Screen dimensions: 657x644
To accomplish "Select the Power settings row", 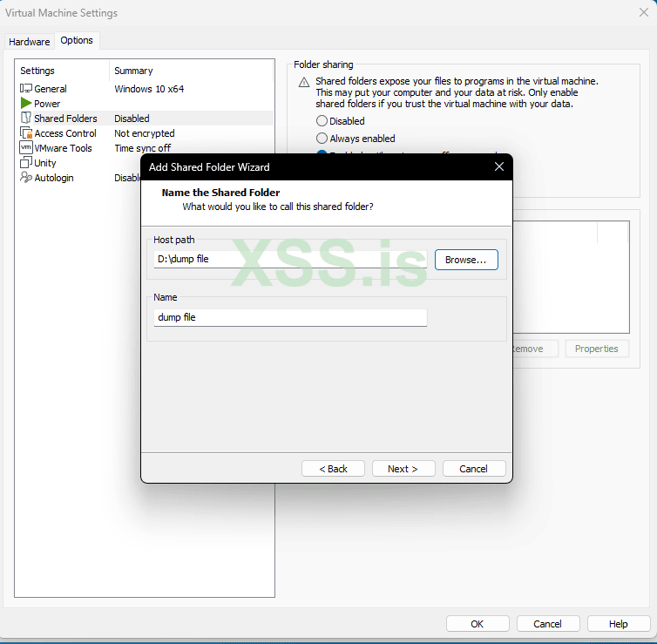I will (145, 103).
